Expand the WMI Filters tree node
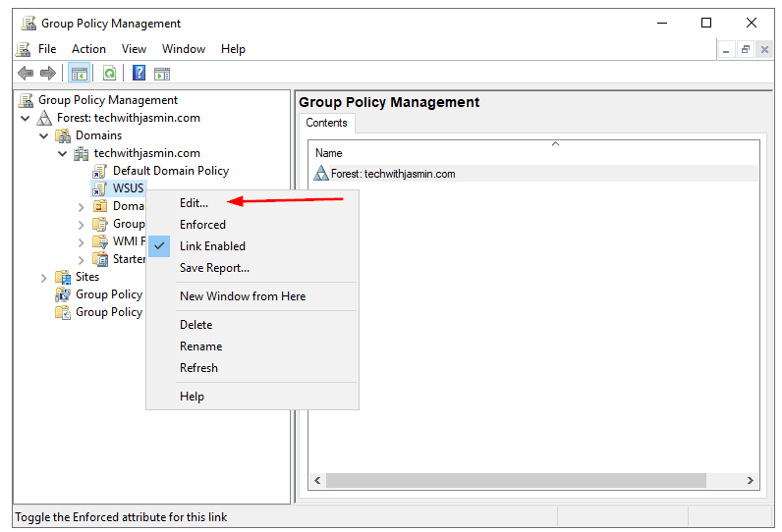 pos(81,242)
